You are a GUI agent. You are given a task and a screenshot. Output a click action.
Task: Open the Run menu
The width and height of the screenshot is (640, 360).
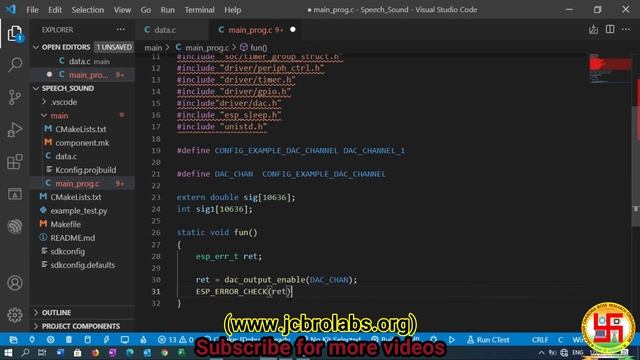click(x=167, y=9)
